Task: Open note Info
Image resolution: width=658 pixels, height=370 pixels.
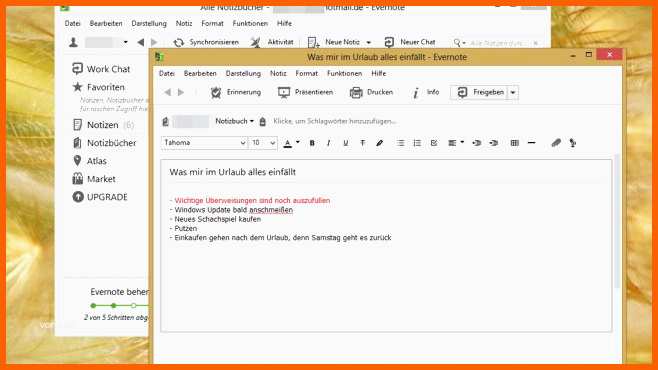Action: (426, 92)
